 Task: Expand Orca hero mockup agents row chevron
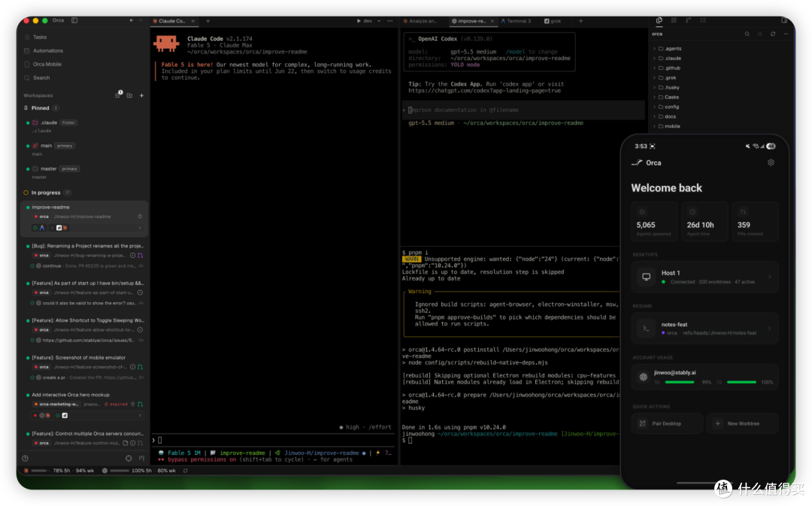tap(140, 415)
